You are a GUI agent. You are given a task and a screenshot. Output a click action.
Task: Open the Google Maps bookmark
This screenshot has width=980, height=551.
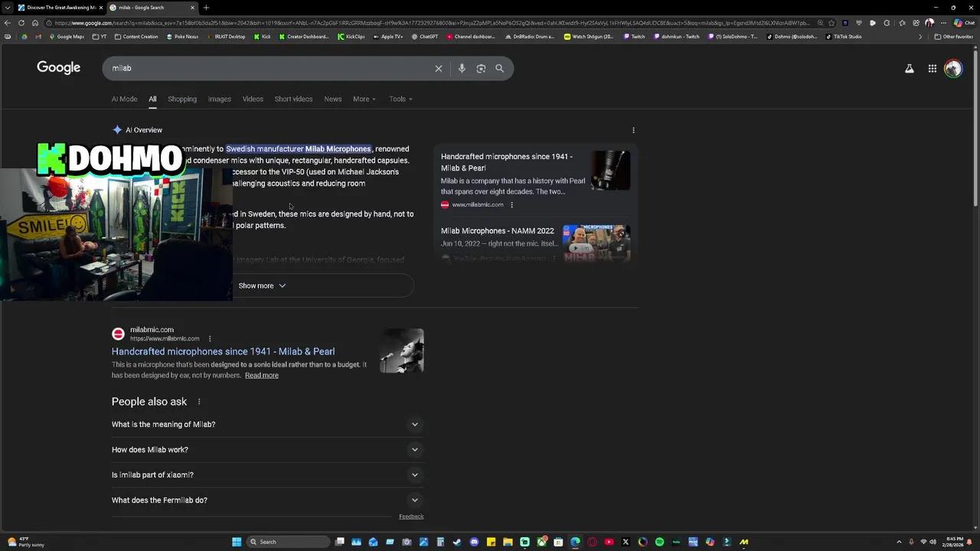(x=67, y=36)
